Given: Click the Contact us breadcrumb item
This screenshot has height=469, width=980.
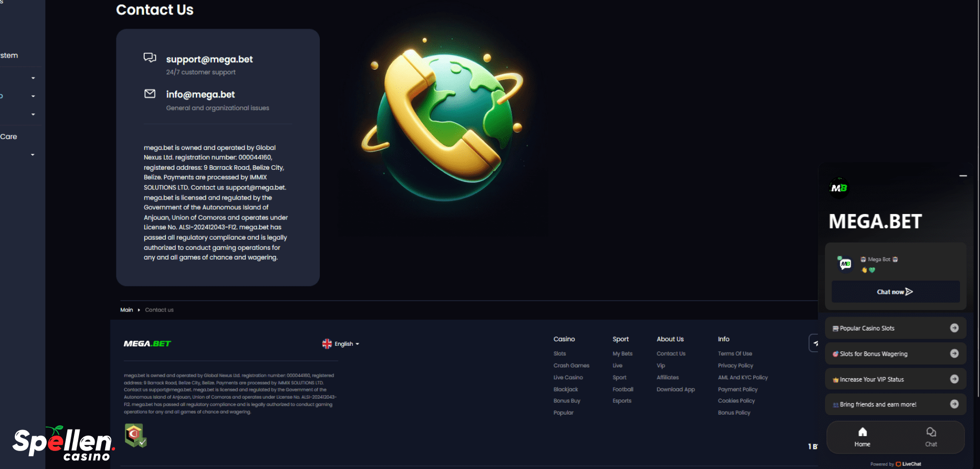Looking at the screenshot, I should [x=159, y=310].
